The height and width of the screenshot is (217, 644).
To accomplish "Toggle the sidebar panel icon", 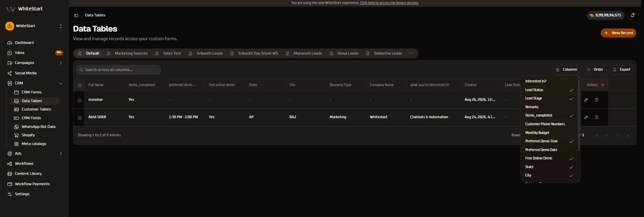I will tap(76, 15).
